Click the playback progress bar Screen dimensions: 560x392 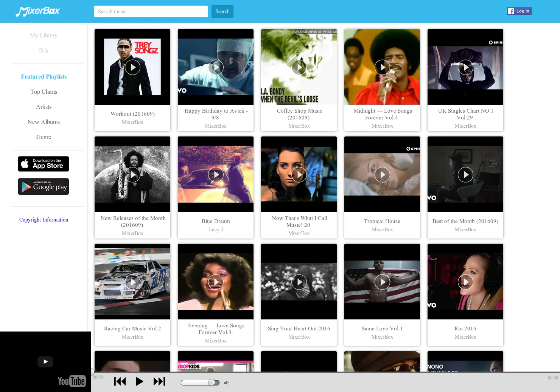pos(325,372)
